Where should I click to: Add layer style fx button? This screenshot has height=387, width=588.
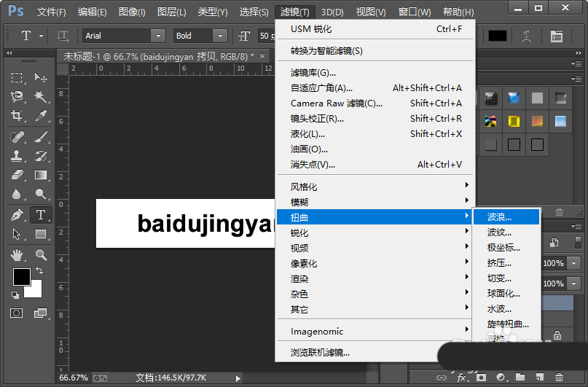(x=462, y=378)
